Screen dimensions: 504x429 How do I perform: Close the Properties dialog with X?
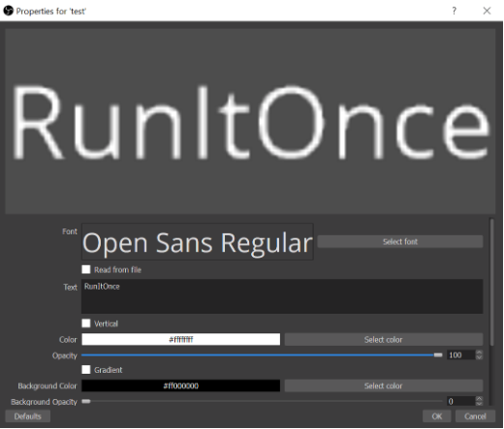pos(487,11)
